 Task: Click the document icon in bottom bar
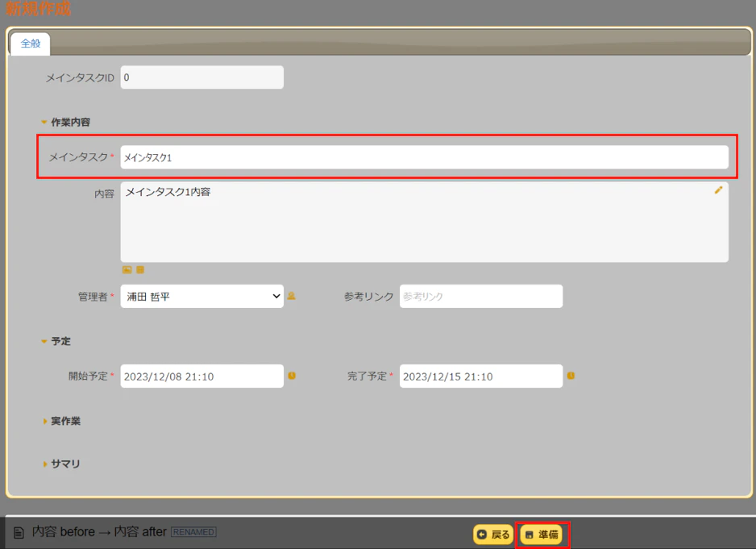click(x=19, y=533)
